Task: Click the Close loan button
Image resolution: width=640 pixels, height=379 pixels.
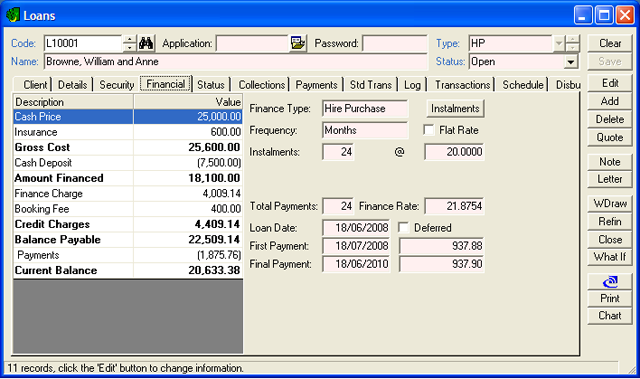Action: coord(610,239)
